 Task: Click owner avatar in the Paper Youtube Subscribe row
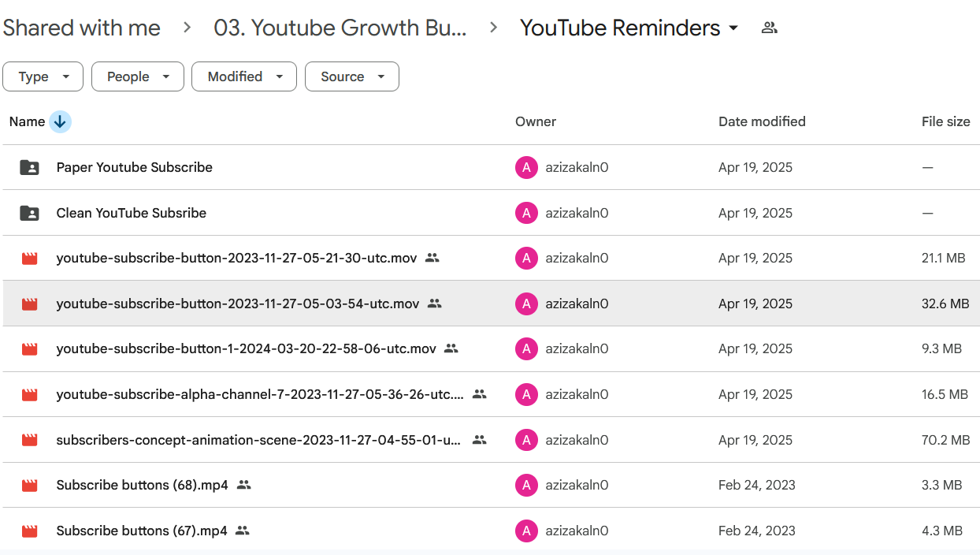tap(525, 167)
